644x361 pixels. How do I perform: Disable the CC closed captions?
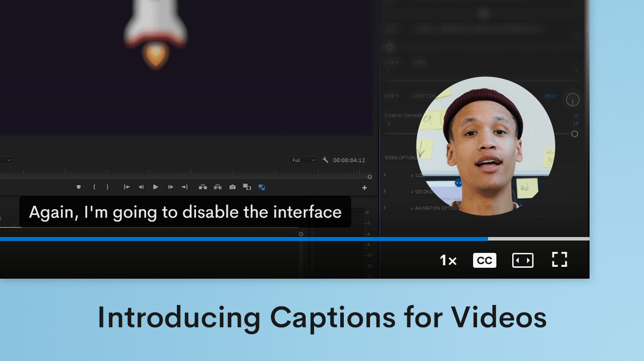pyautogui.click(x=484, y=260)
